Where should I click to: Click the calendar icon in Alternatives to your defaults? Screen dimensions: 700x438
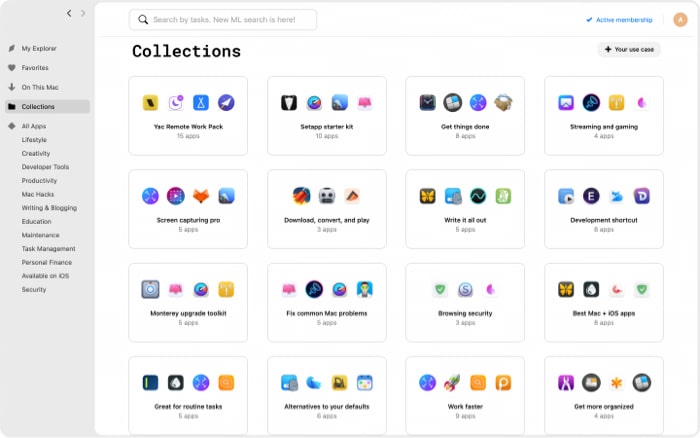tap(365, 383)
